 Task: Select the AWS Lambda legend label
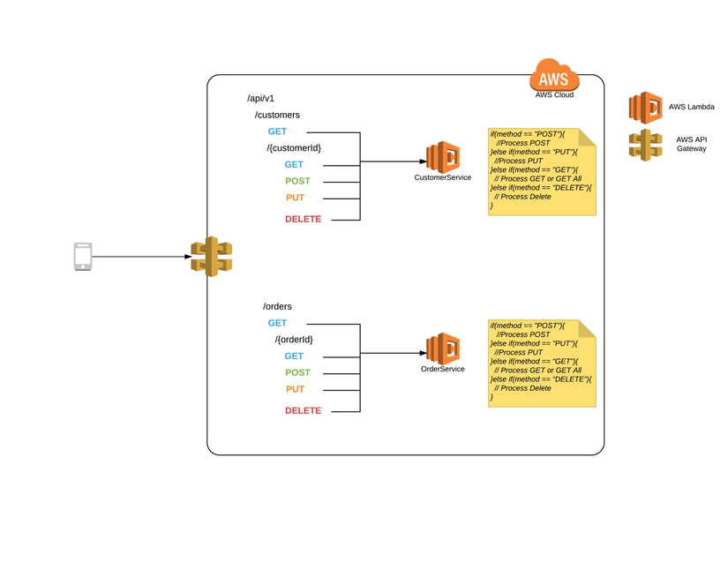tap(691, 107)
